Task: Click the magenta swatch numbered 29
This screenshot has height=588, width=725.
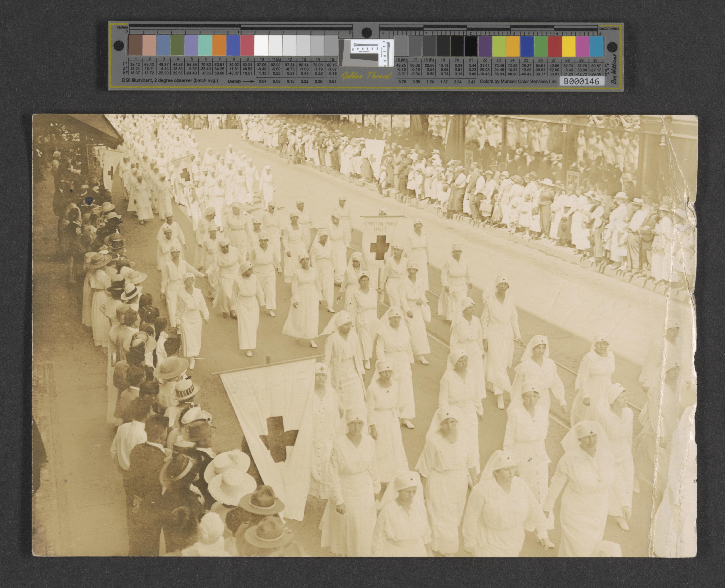Action: click(x=582, y=46)
